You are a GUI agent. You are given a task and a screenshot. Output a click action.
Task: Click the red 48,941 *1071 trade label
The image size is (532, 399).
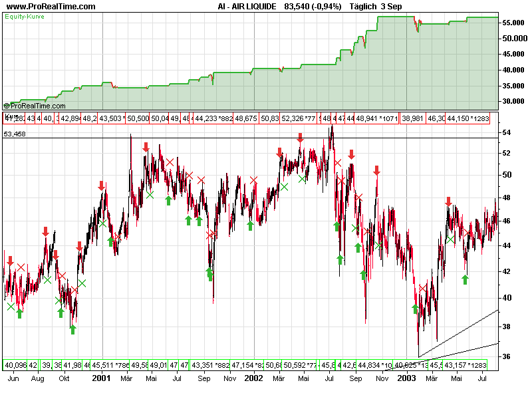(x=376, y=118)
